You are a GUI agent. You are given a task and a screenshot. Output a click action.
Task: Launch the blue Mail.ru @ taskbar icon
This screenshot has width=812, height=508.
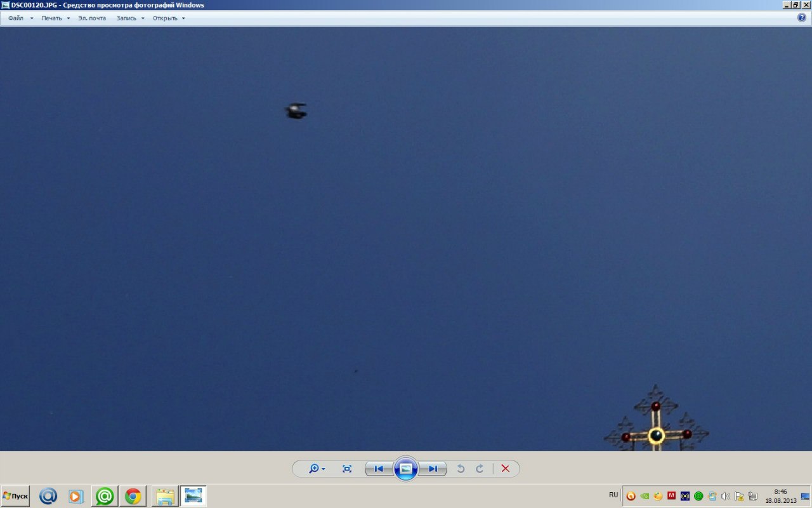pos(48,496)
